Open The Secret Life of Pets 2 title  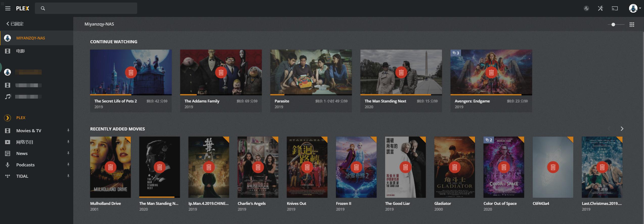coord(115,101)
